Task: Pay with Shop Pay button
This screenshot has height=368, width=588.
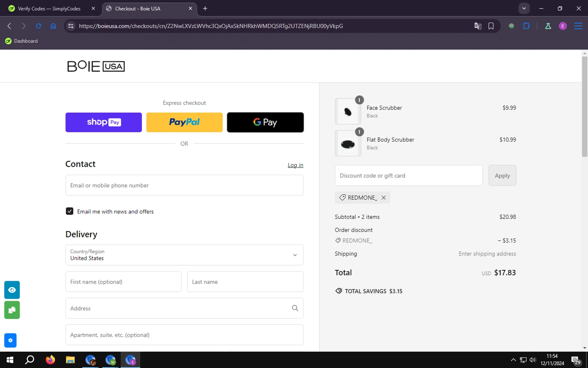Action: 103,122
